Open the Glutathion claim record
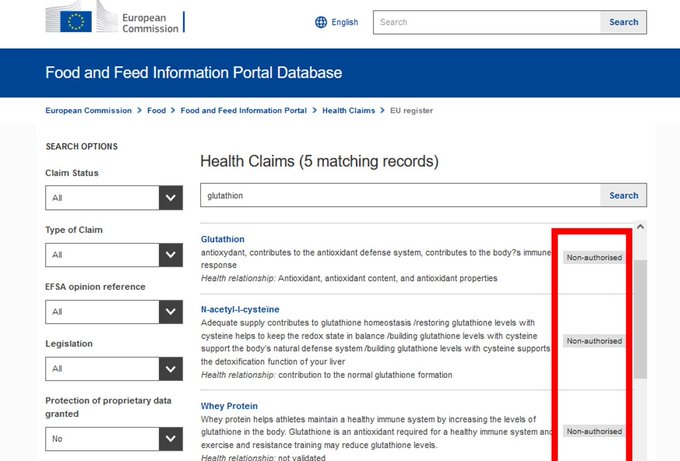Image resolution: width=680 pixels, height=461 pixels. click(x=222, y=239)
